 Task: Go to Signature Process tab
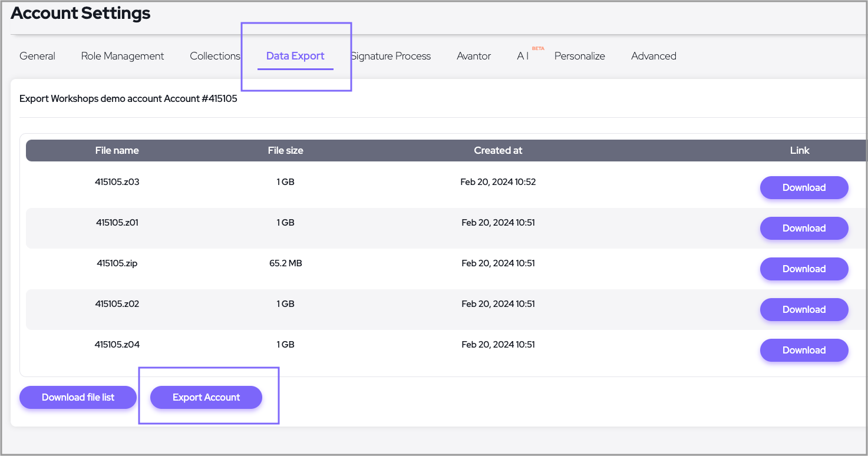coord(391,56)
